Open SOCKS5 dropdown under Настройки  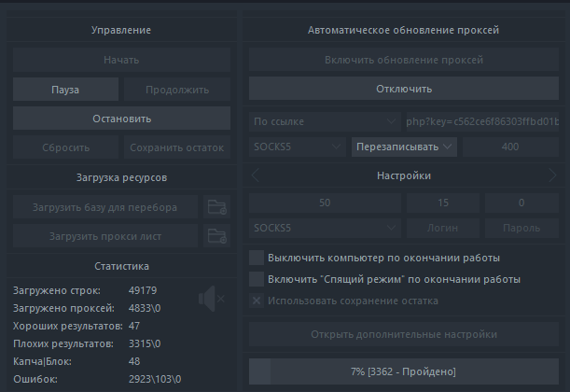click(325, 227)
